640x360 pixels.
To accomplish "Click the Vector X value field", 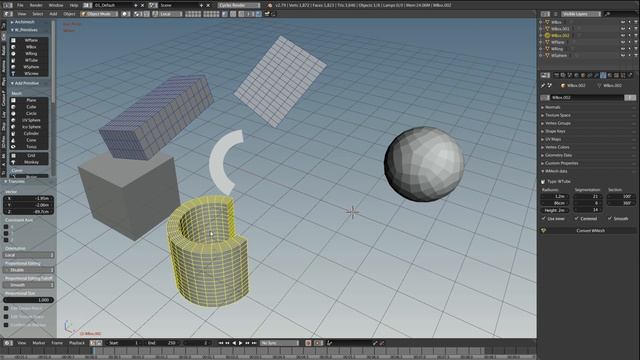I will [x=29, y=198].
